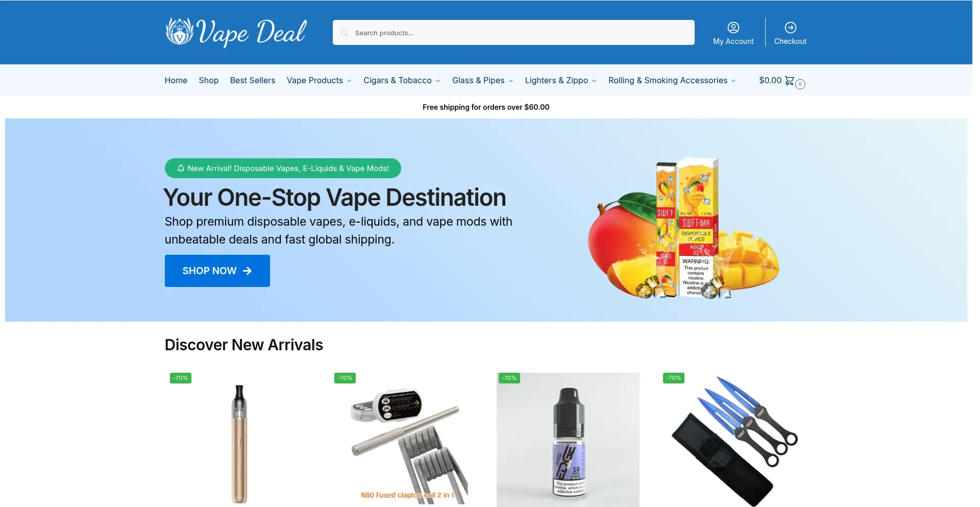This screenshot has height=507, width=980.
Task: Open My Account user icon
Action: point(733,28)
